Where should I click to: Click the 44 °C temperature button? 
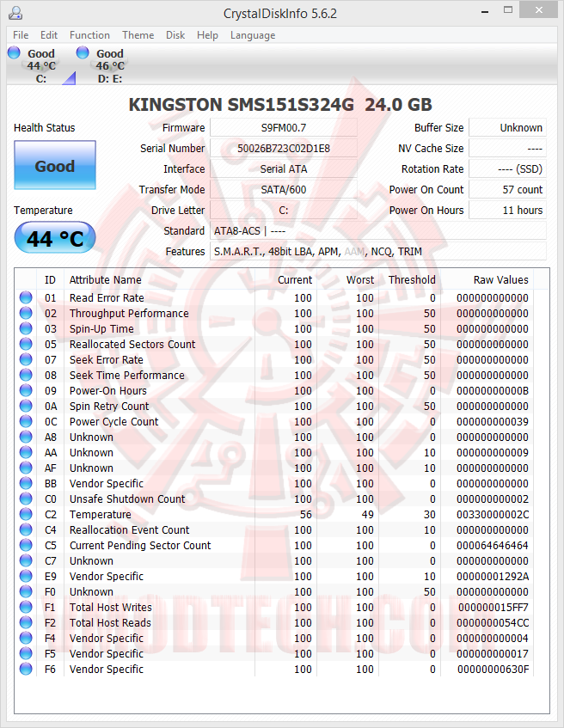(x=55, y=238)
